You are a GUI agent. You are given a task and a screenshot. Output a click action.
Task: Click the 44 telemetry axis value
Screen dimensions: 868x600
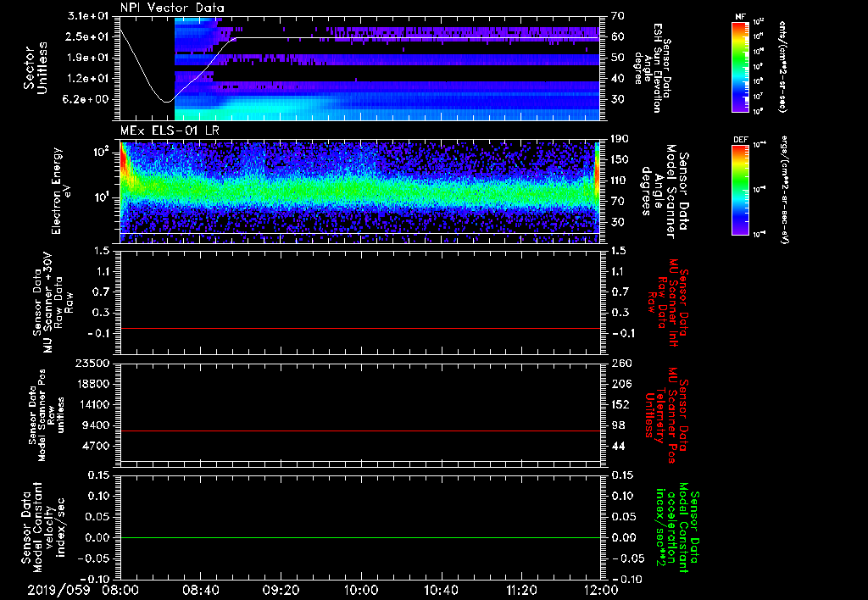(618, 446)
